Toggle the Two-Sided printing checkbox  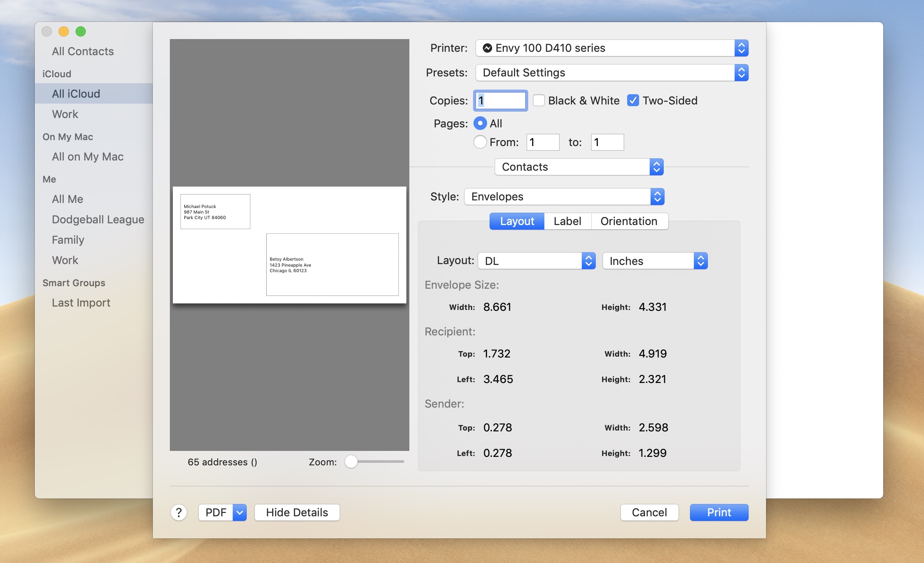632,100
